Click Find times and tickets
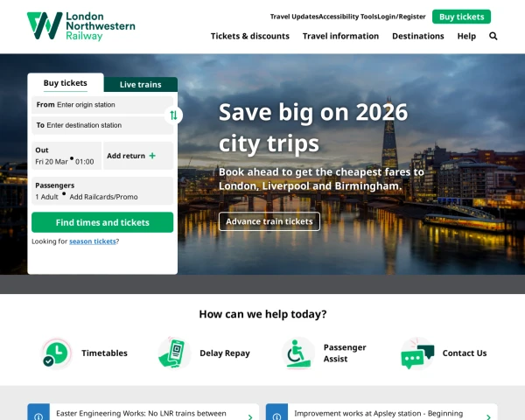The width and height of the screenshot is (525, 420). [102, 222]
